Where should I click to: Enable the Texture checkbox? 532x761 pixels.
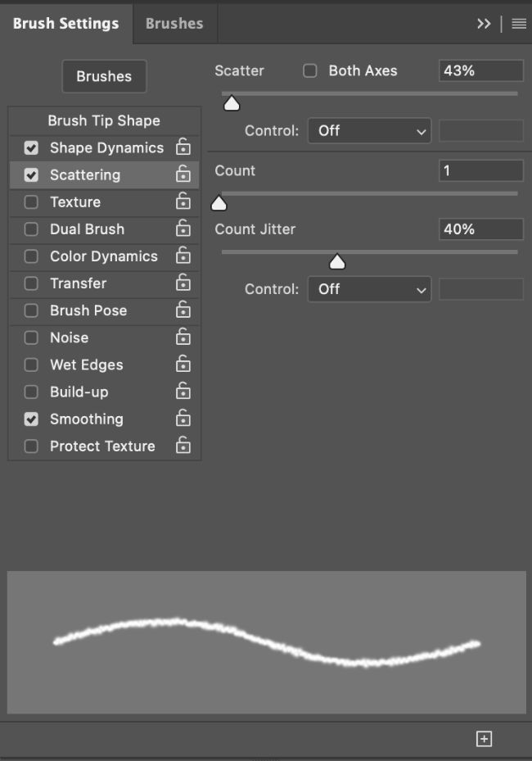[31, 202]
